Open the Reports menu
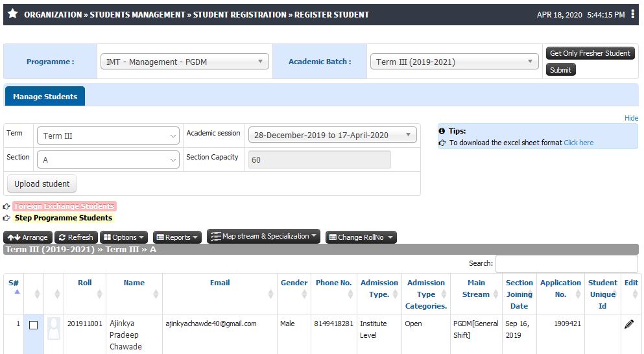This screenshot has height=354, width=644. point(177,237)
